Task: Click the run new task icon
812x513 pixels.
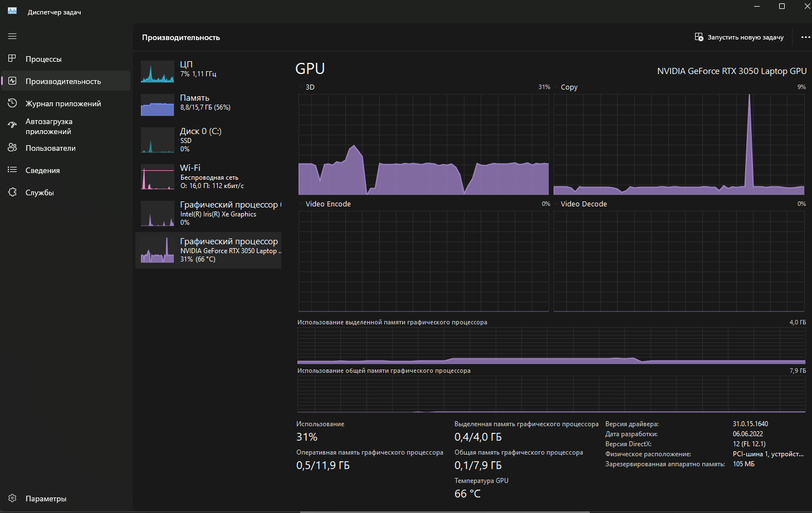Action: 699,37
